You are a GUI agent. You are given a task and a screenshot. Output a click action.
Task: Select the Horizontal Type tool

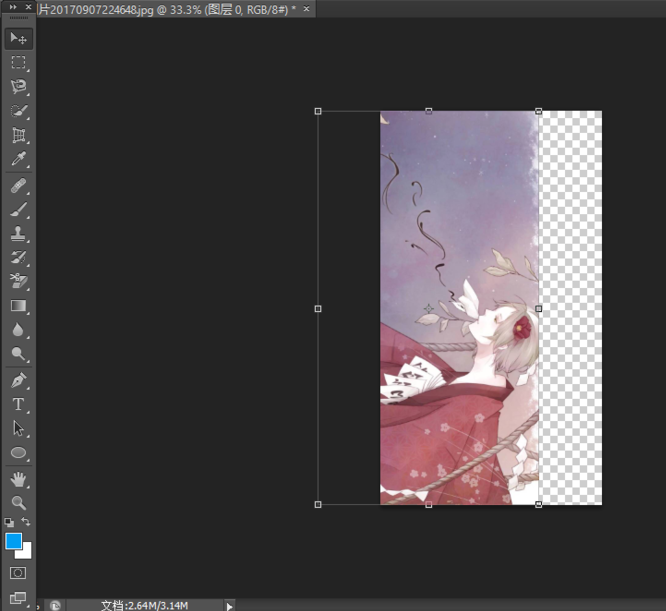point(18,404)
